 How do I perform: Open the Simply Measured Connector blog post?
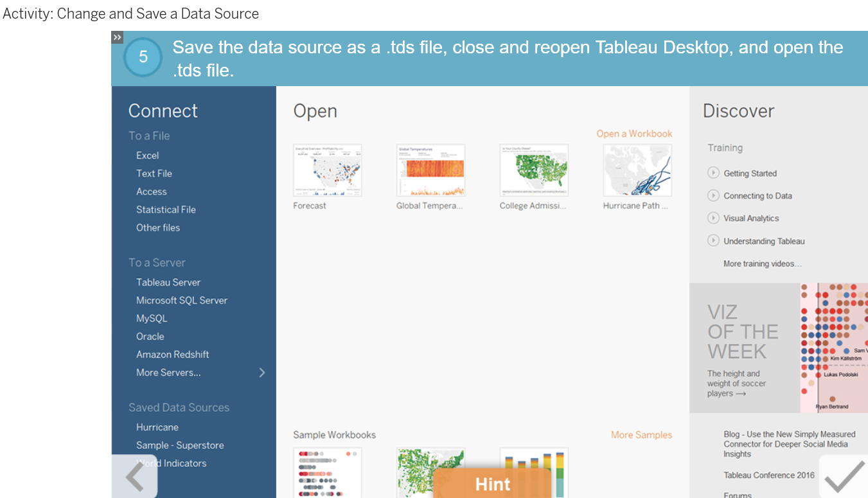pyautogui.click(x=789, y=444)
